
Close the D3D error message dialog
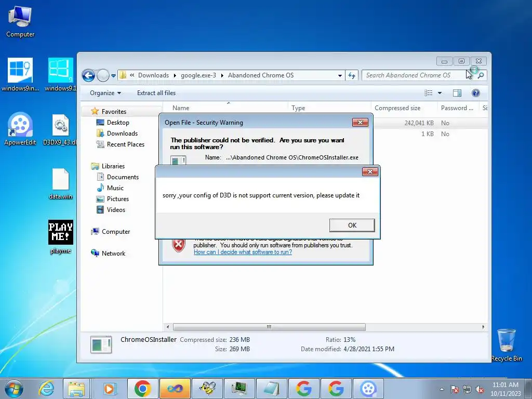point(370,171)
